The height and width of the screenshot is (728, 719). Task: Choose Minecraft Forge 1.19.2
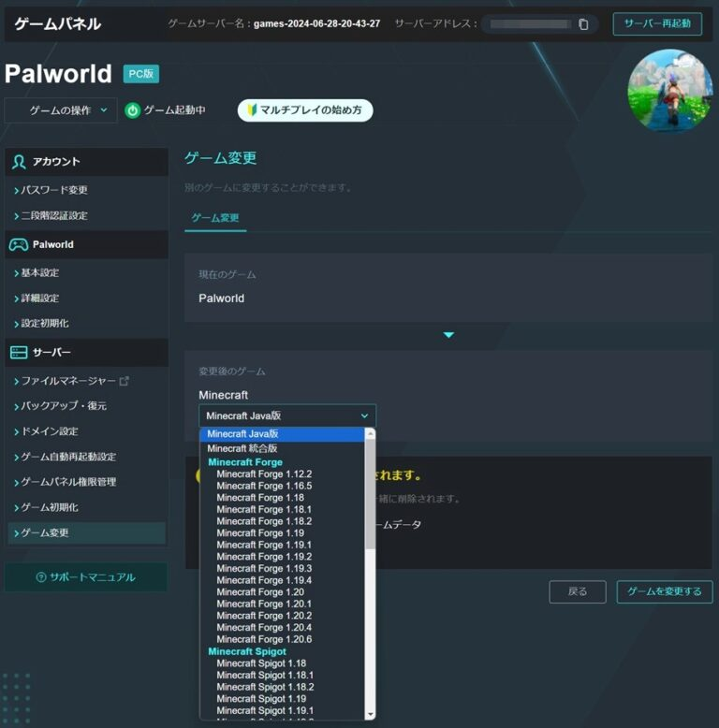(282, 557)
